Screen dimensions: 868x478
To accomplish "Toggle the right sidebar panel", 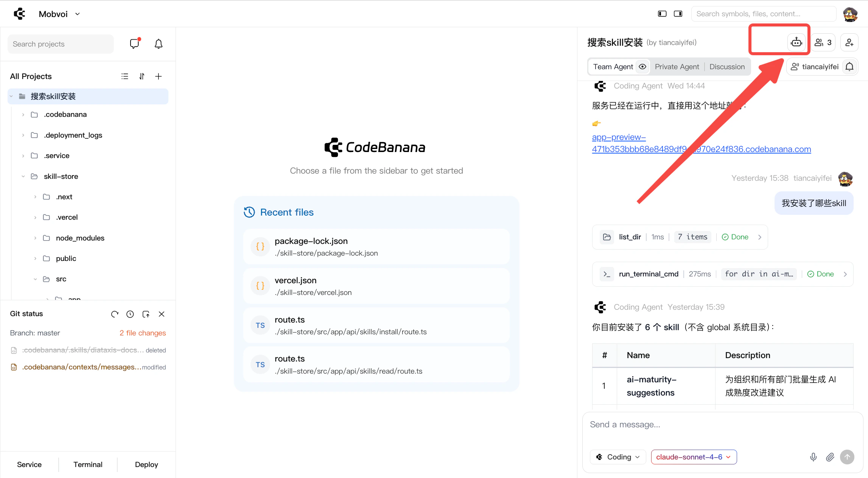I will [678, 14].
